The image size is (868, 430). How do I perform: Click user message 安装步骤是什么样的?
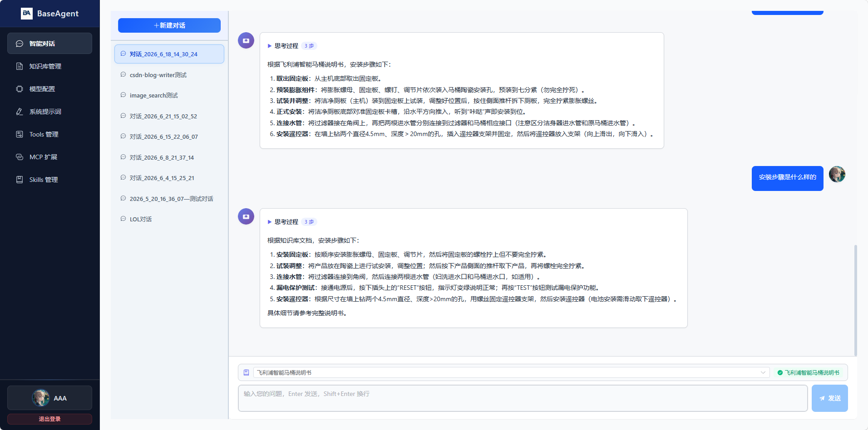pos(788,178)
